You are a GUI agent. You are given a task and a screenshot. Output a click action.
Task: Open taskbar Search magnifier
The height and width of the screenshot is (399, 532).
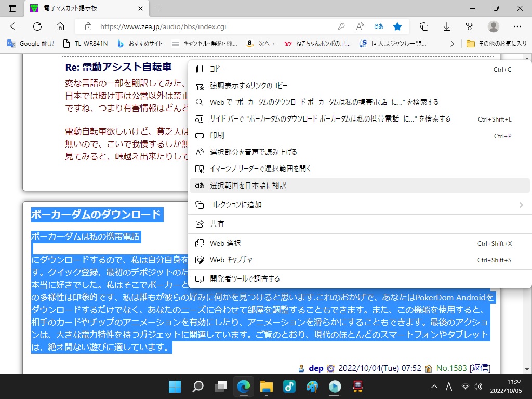click(x=198, y=387)
